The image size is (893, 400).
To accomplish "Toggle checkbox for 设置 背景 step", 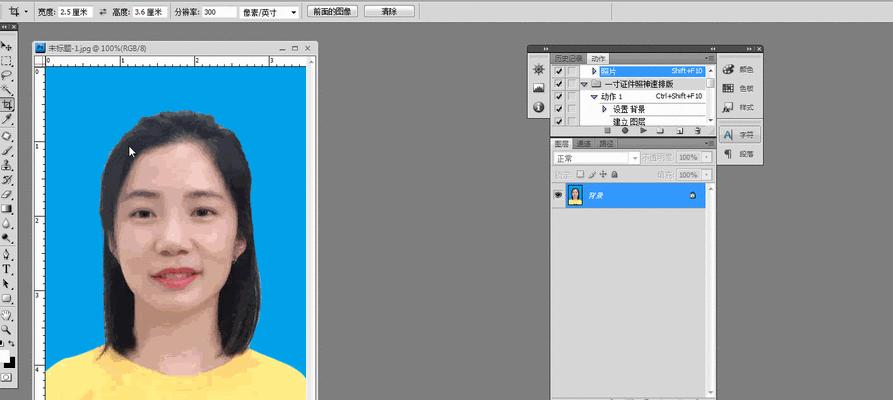I will tap(559, 109).
